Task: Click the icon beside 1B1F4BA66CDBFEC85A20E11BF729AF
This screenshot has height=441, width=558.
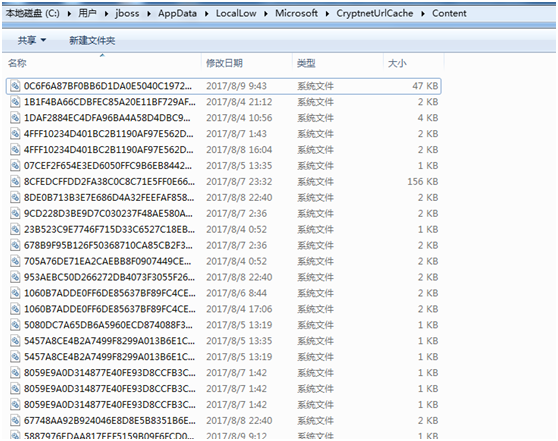Action: [x=15, y=102]
